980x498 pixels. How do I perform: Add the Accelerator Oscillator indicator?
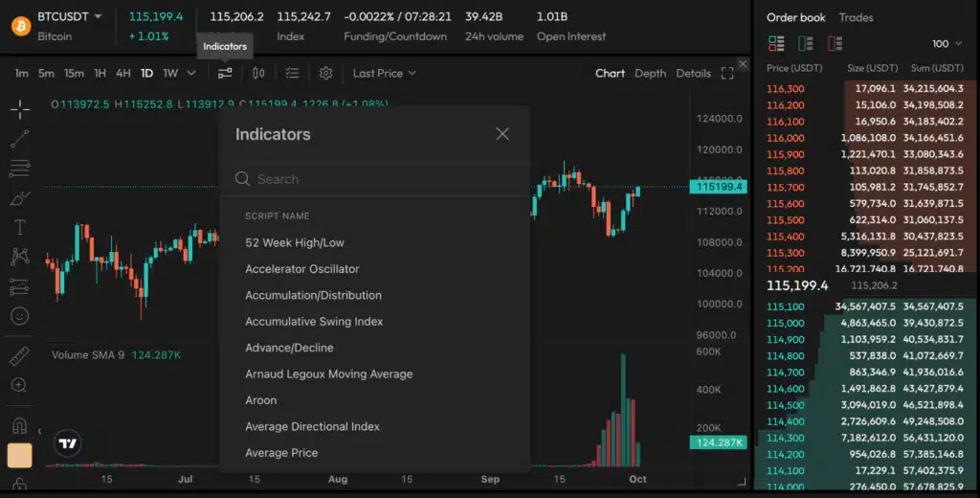coord(301,269)
